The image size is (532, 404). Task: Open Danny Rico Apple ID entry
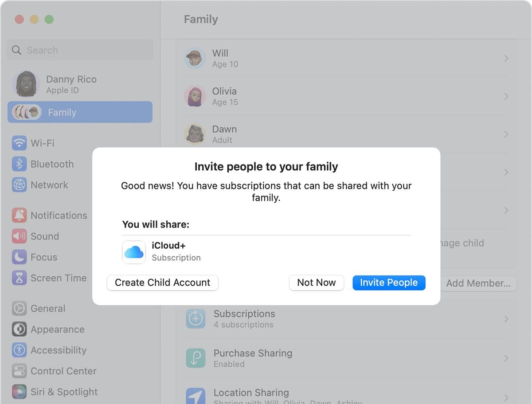point(71,84)
